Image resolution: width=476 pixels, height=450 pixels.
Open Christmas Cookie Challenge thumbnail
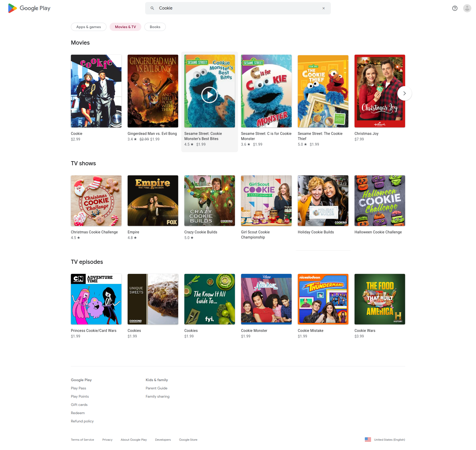(96, 201)
